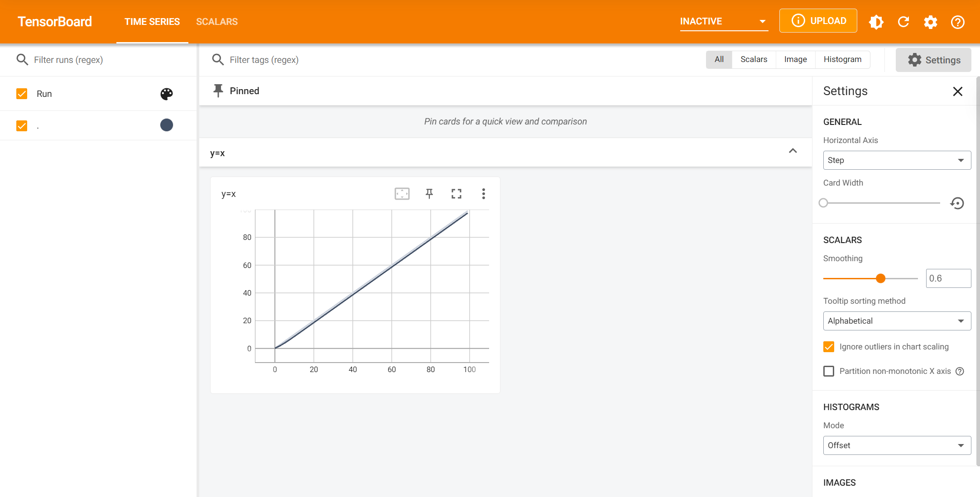This screenshot has height=497, width=980.
Task: Toggle full size for y=x card
Action: [x=456, y=194]
